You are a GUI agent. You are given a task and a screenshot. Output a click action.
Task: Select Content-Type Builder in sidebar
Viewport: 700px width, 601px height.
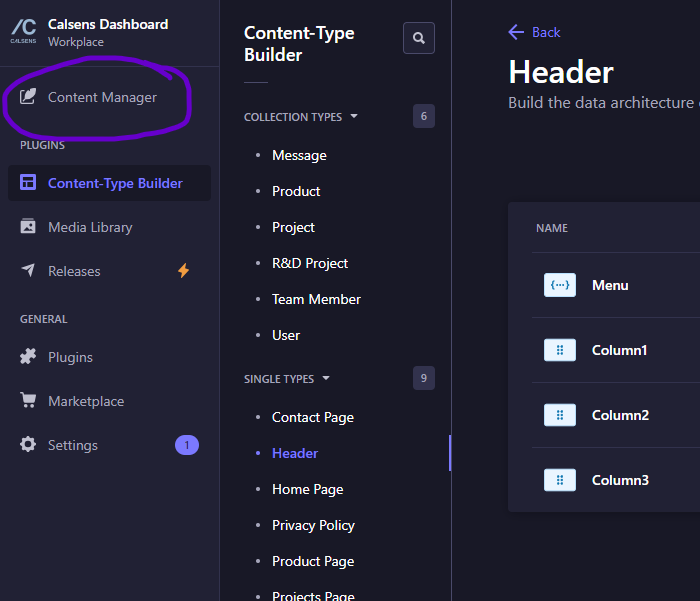114,183
